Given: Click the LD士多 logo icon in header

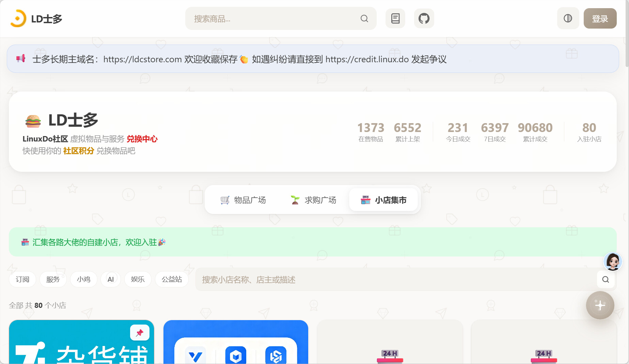Looking at the screenshot, I should click(x=18, y=18).
